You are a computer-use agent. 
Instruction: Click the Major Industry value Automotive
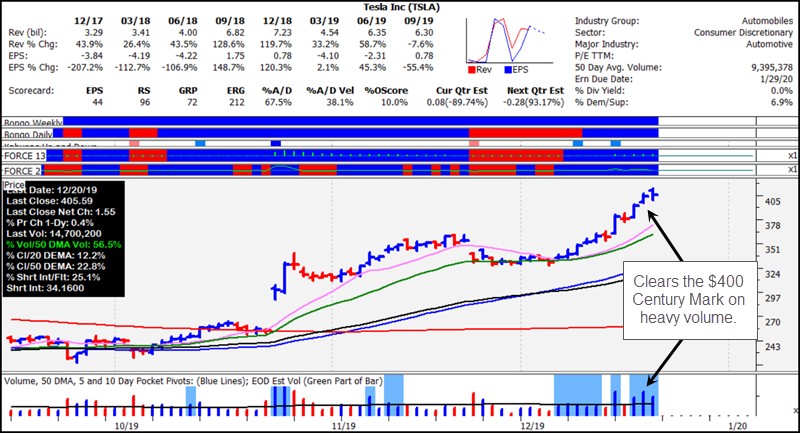point(769,44)
